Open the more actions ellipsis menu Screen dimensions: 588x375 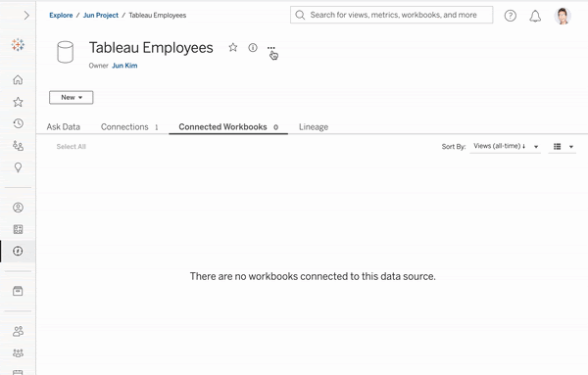[271, 48]
